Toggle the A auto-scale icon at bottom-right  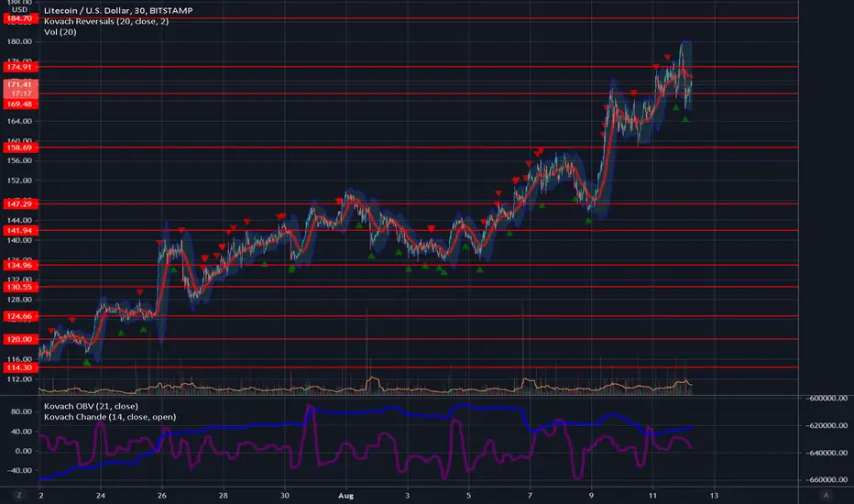pyautogui.click(x=826, y=495)
